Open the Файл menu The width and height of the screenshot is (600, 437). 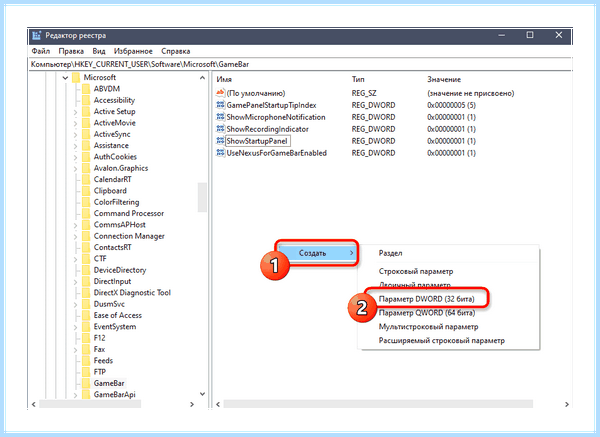point(41,51)
